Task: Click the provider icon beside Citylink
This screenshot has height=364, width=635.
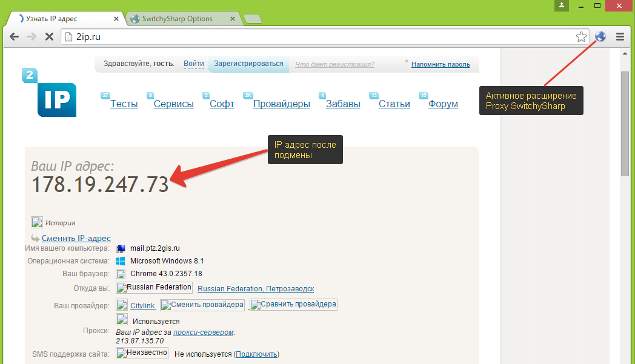Action: pos(122,305)
